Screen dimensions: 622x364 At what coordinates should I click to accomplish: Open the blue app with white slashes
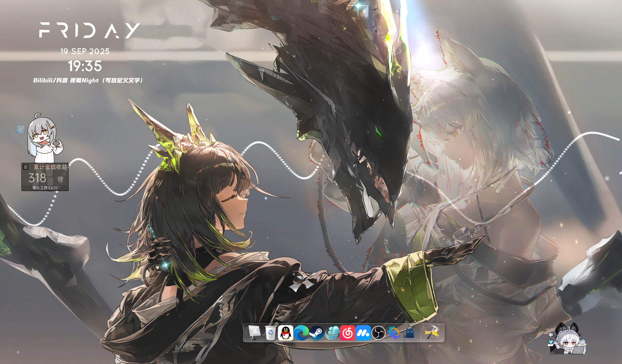coord(363,333)
